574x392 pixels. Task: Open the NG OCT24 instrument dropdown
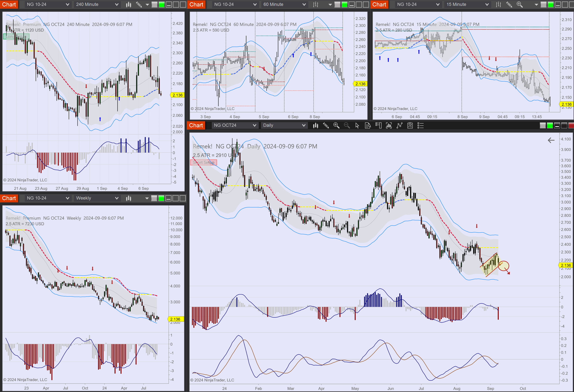click(x=235, y=125)
